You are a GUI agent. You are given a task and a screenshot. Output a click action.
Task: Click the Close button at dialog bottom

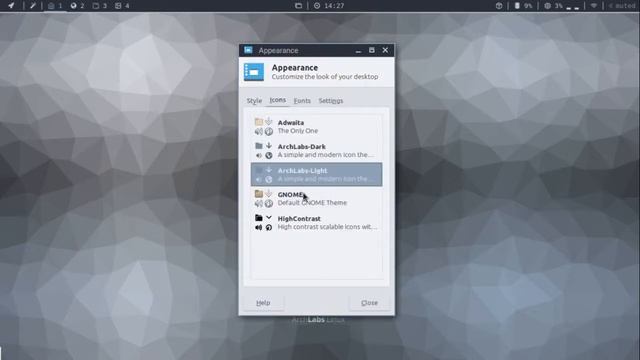(369, 303)
